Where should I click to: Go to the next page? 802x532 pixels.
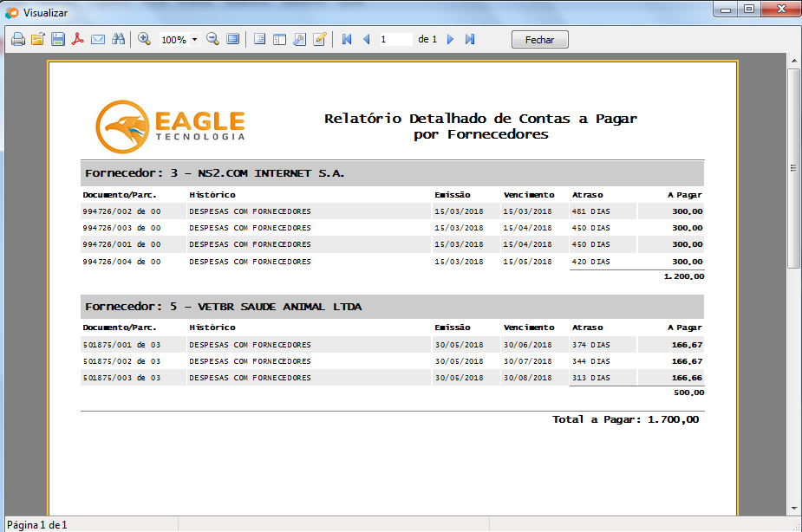450,40
